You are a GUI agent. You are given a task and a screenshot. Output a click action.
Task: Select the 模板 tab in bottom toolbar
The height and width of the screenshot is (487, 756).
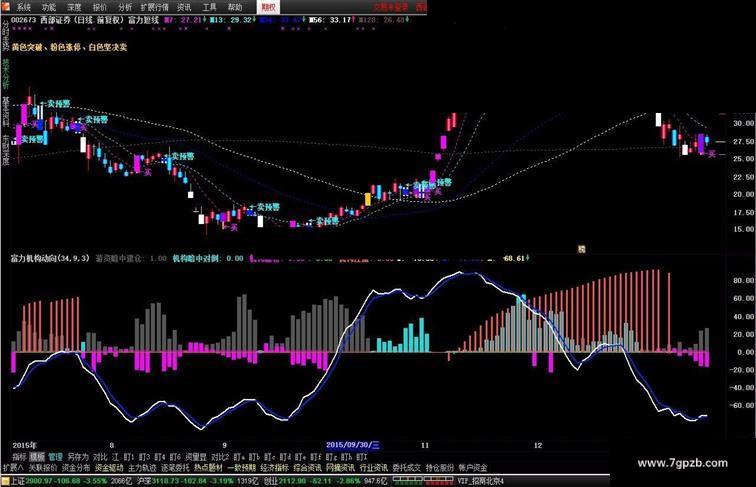tap(37, 457)
